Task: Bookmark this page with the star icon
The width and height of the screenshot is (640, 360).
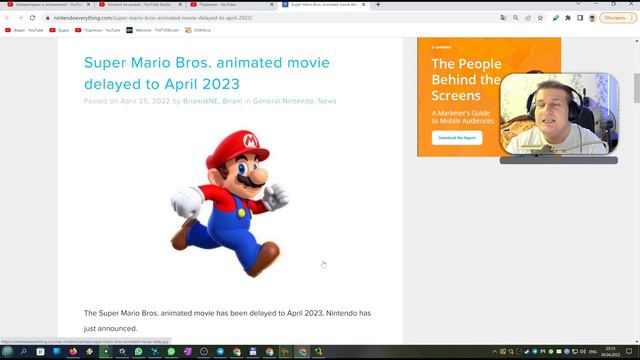Action: click(x=540, y=18)
